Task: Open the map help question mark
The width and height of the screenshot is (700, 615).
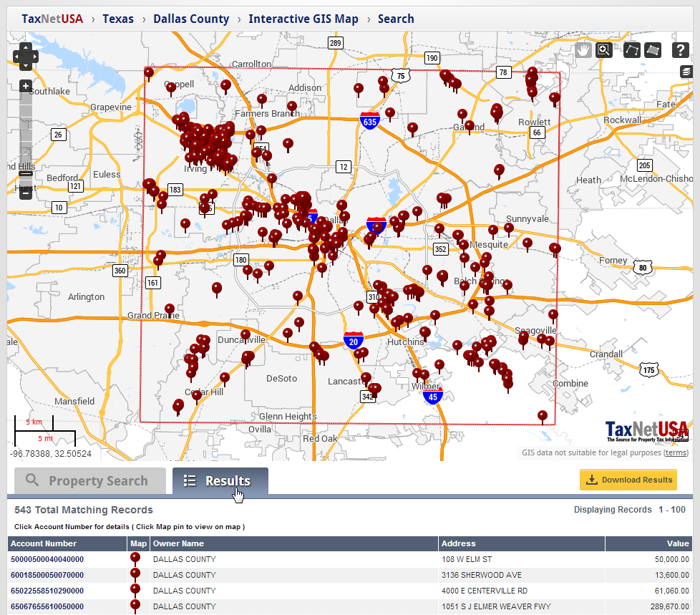Action: (681, 50)
